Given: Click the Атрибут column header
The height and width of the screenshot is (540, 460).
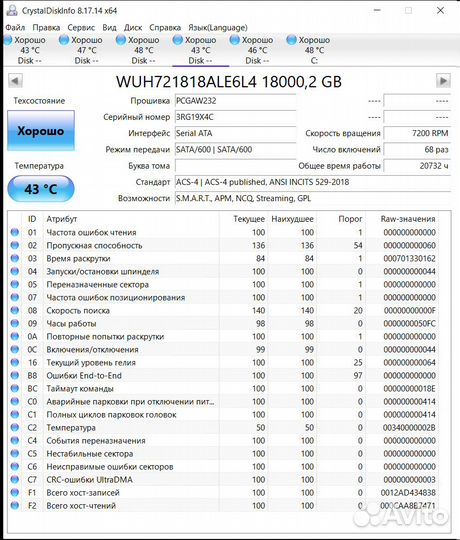Looking at the screenshot, I should (62, 219).
